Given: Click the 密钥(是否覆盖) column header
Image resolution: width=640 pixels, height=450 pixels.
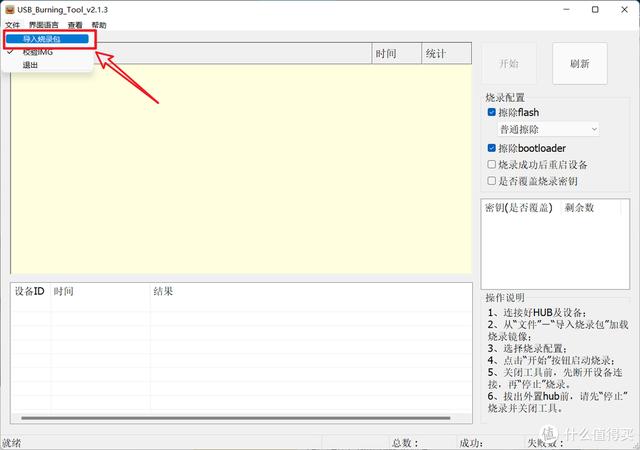Looking at the screenshot, I should coord(521,207).
